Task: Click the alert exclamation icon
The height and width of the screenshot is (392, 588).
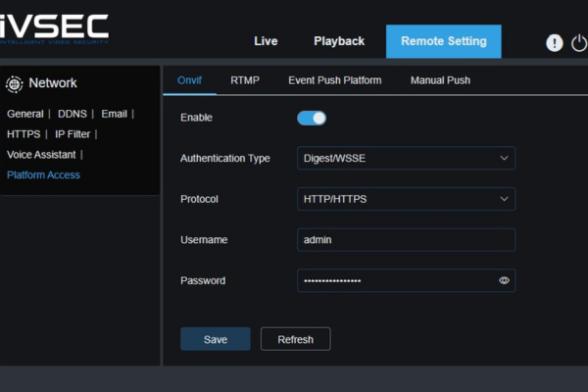Action: point(554,43)
